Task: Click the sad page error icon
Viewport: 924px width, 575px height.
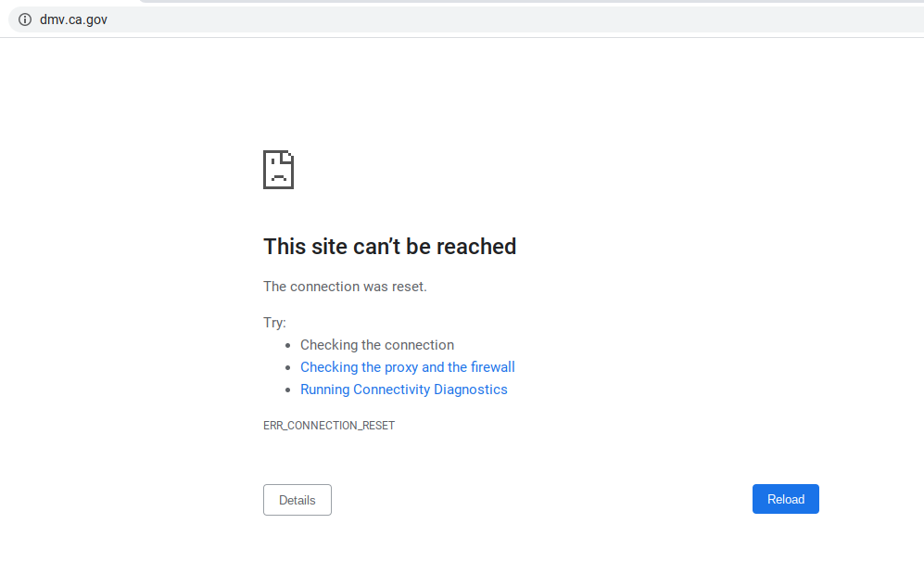Action: click(278, 170)
